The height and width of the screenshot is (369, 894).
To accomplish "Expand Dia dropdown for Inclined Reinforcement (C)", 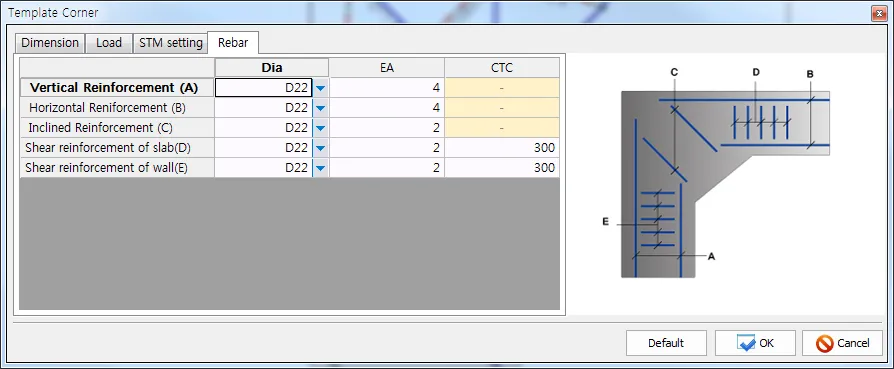I will pyautogui.click(x=320, y=128).
